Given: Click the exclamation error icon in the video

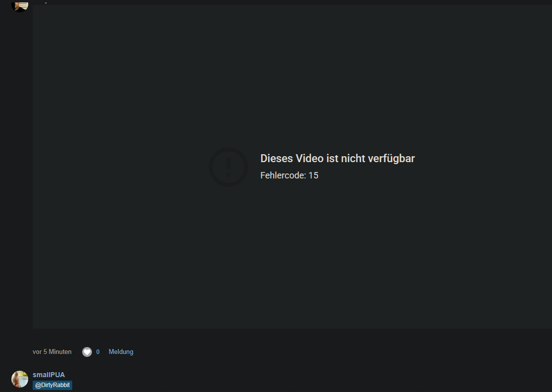Looking at the screenshot, I should 228,167.
